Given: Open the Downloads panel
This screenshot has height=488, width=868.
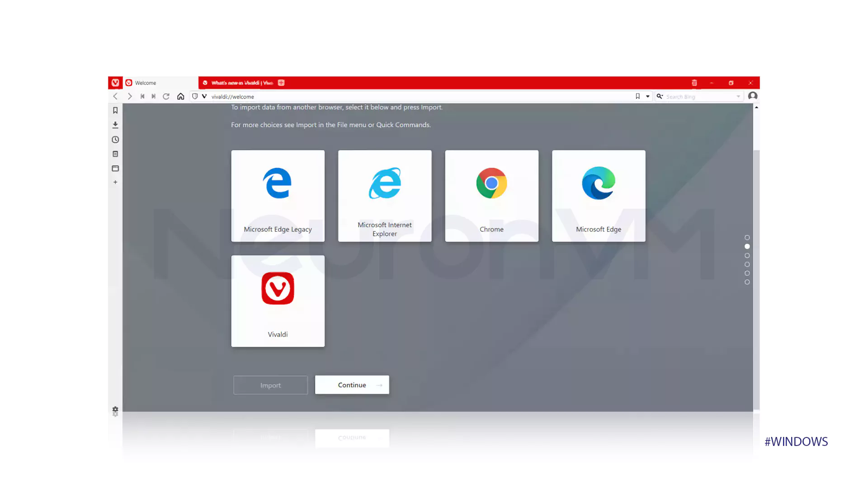Looking at the screenshot, I should click(x=115, y=125).
